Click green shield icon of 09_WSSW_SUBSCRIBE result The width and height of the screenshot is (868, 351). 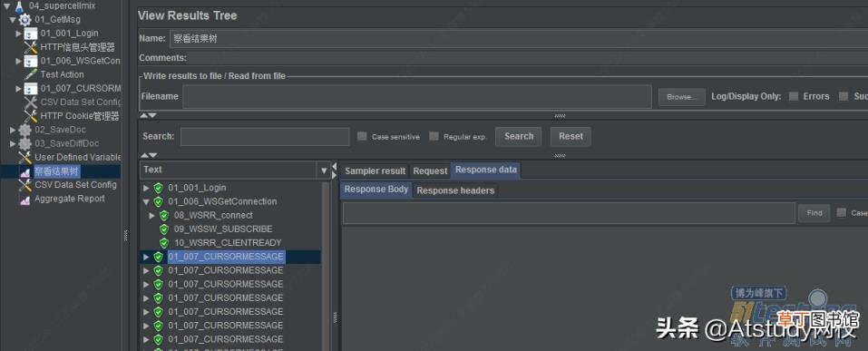coord(164,229)
